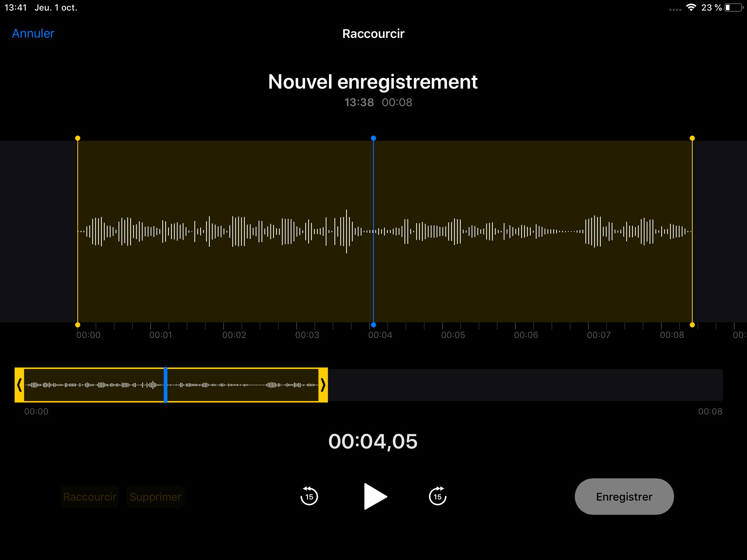The image size is (747, 560).
Task: Click left yellow trim marker top dot
Action: (78, 138)
